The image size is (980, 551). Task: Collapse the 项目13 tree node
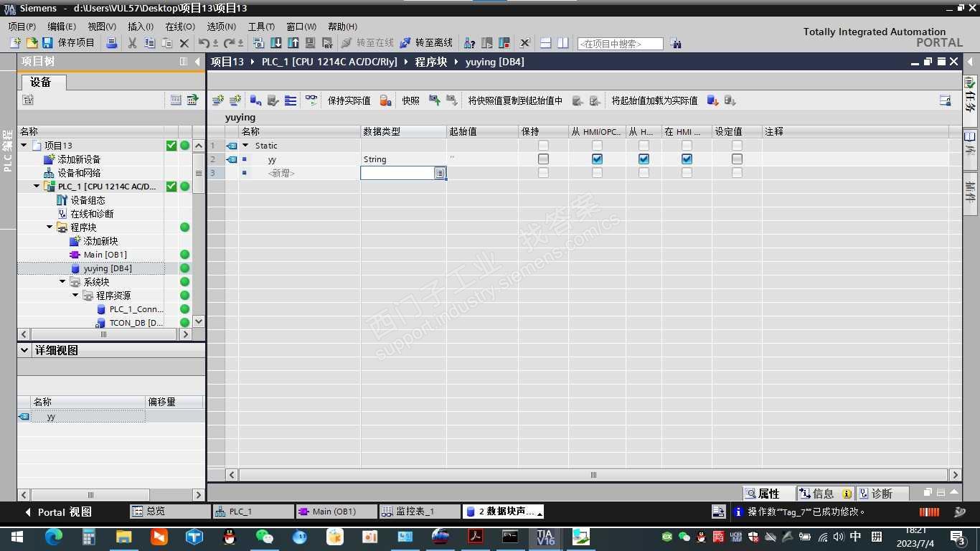tap(24, 146)
